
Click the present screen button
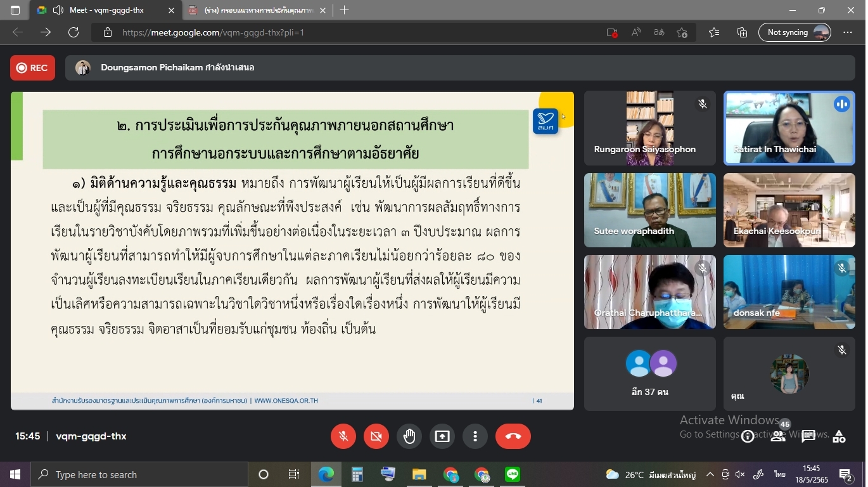[442, 436]
